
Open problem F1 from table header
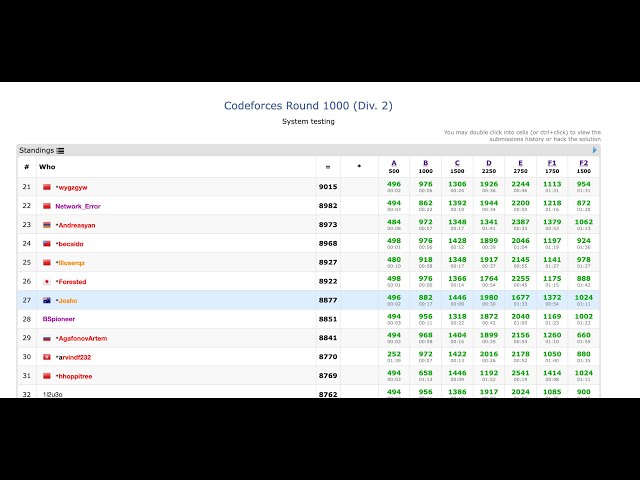click(x=552, y=163)
